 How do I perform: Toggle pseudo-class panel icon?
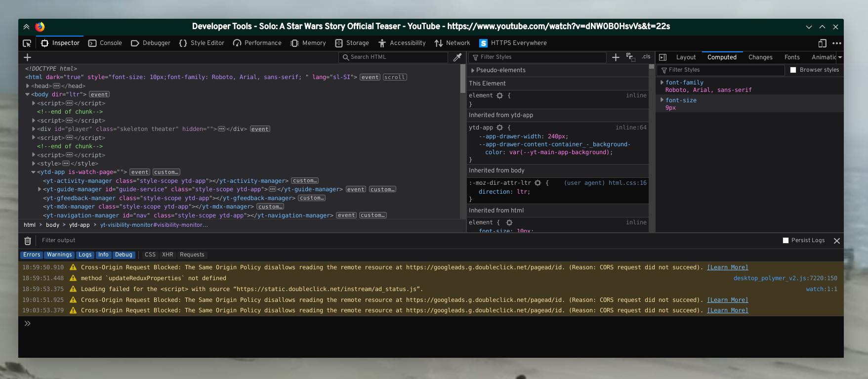(x=630, y=57)
